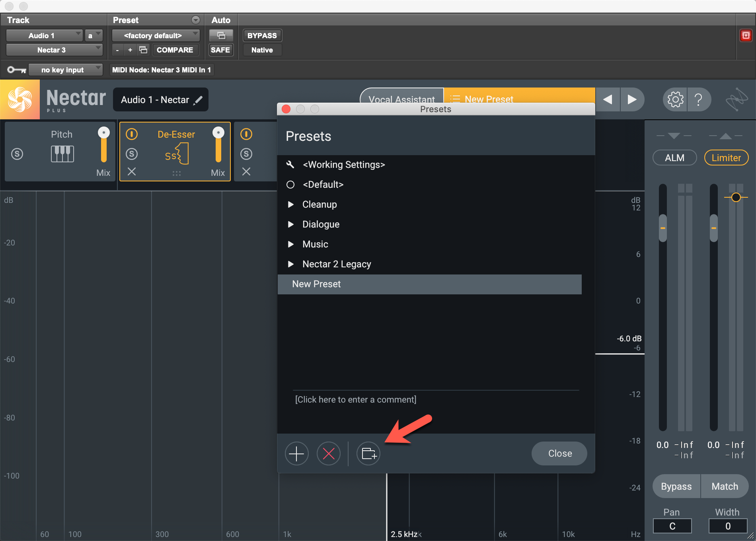The image size is (756, 541).
Task: Adjust the input gain fader handle
Action: coord(663,228)
